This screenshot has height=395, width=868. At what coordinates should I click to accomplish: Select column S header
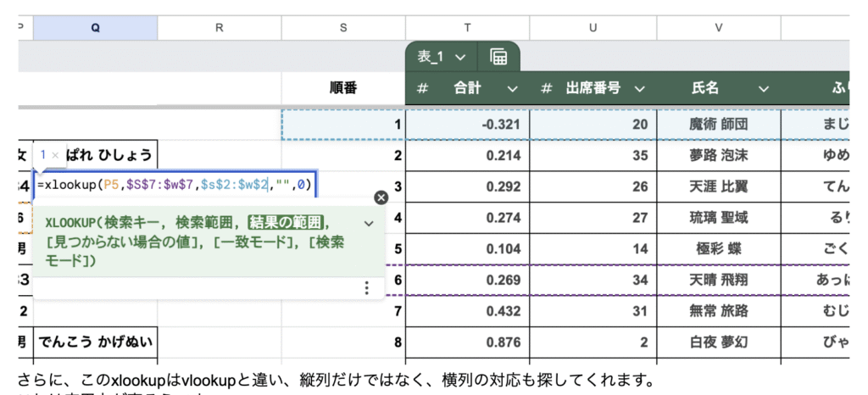pyautogui.click(x=343, y=27)
